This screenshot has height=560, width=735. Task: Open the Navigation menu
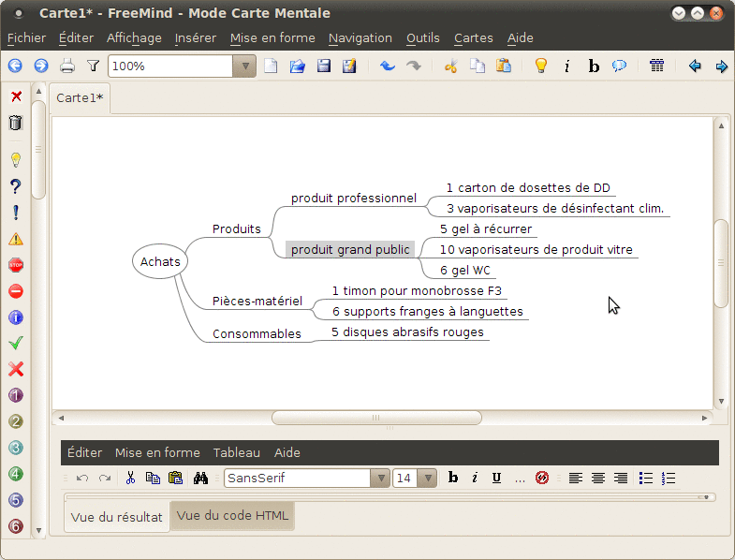tap(360, 38)
